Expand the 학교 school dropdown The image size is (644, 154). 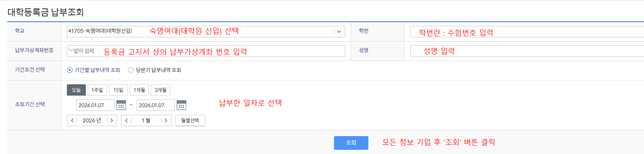click(x=339, y=32)
